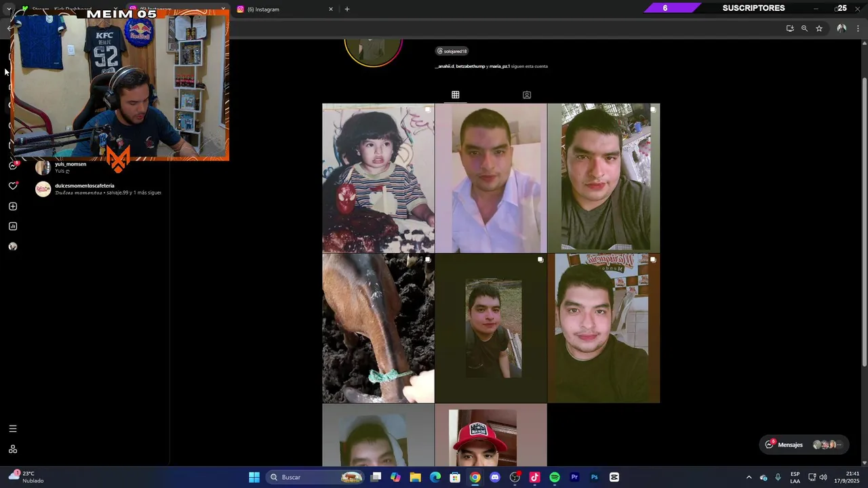
Task: Click the install app icon in the address bar
Action: pos(790,28)
